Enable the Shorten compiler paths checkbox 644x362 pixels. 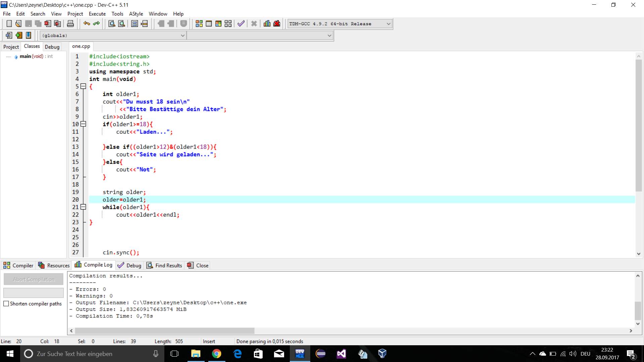tap(6, 303)
